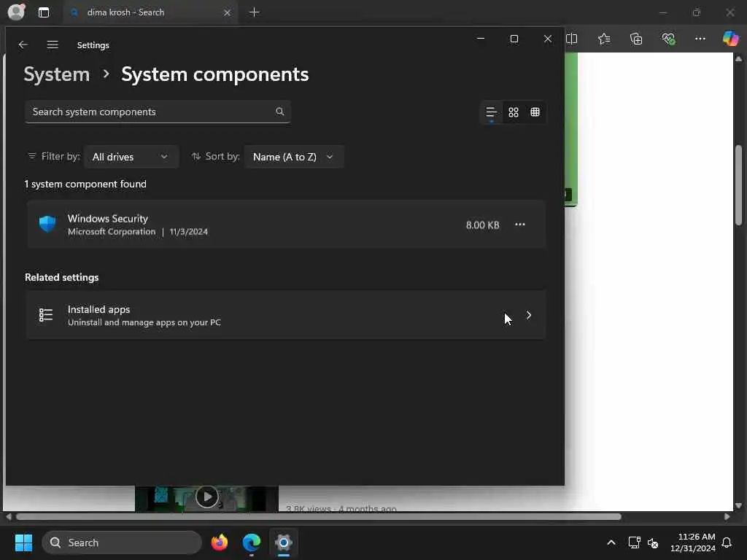Click the Edge horizontal scrollbar thumb
Screen dimensions: 747x560
tap(318, 517)
